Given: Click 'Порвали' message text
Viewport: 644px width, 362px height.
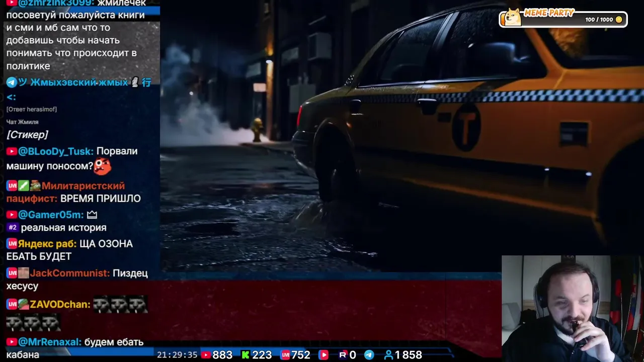Looking at the screenshot, I should (x=117, y=151).
